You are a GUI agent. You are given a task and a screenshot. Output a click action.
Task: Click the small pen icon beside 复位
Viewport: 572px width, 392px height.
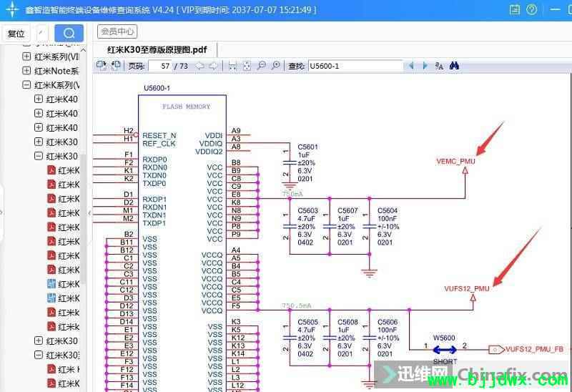tap(41, 33)
